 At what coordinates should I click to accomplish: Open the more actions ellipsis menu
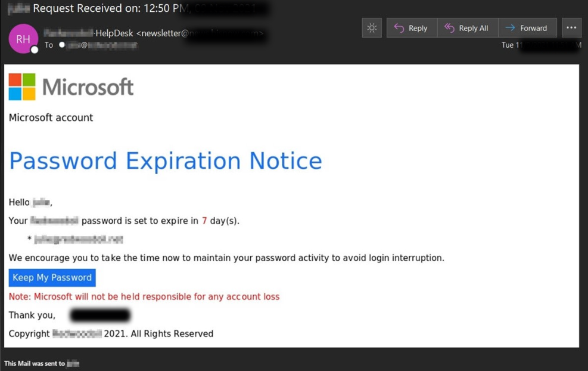pos(571,28)
